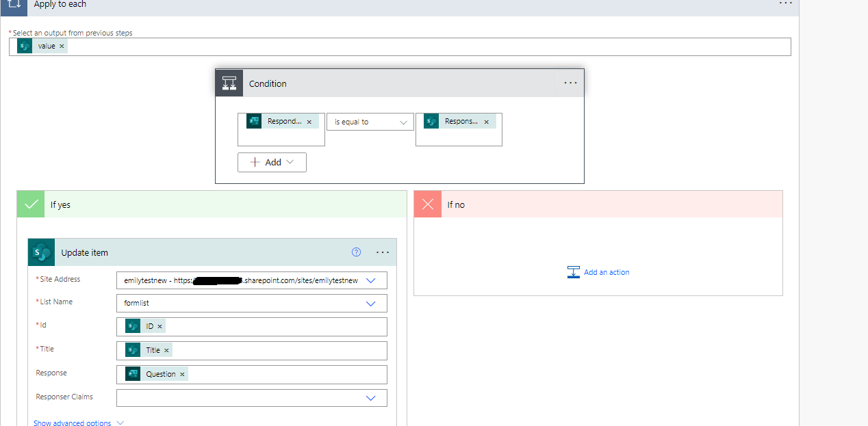868x426 pixels.
Task: Click the SharePoint icon on Update item card
Action: tap(40, 252)
